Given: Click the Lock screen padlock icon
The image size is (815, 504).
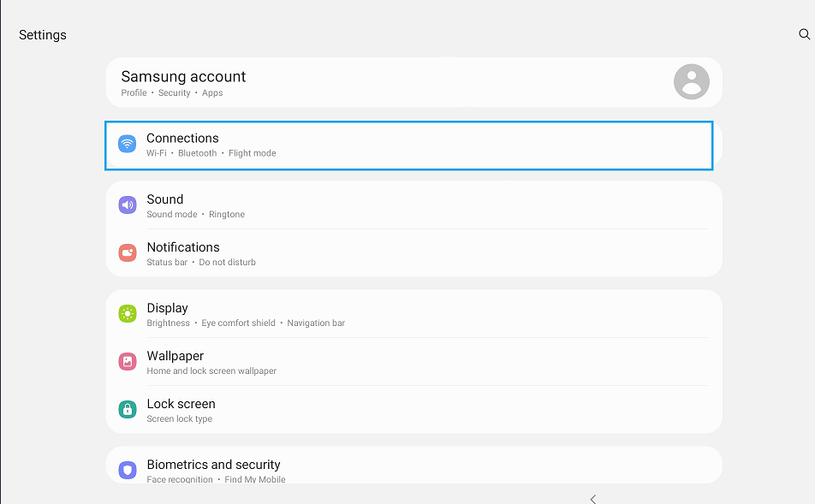Looking at the screenshot, I should [127, 410].
